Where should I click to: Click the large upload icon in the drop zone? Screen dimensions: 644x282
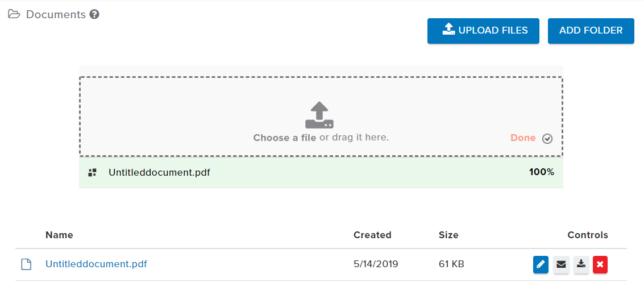319,116
